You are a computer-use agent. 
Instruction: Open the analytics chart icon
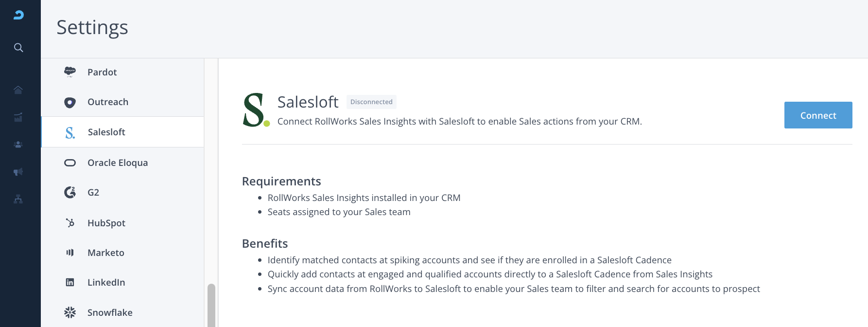tap(18, 117)
